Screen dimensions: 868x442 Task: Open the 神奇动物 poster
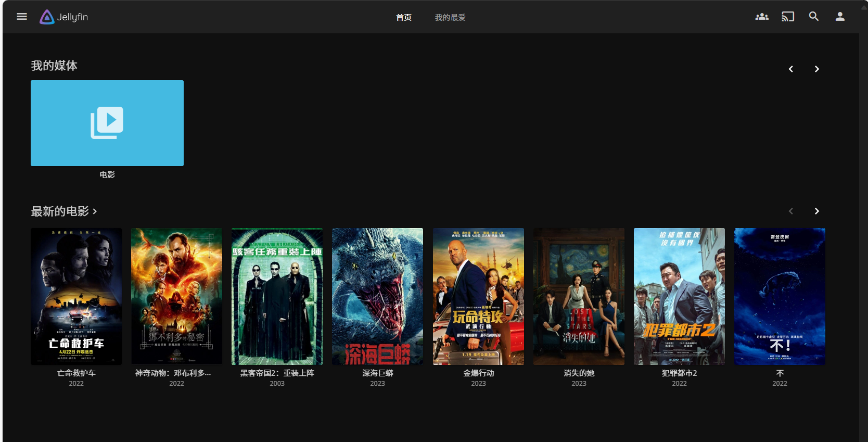[176, 296]
